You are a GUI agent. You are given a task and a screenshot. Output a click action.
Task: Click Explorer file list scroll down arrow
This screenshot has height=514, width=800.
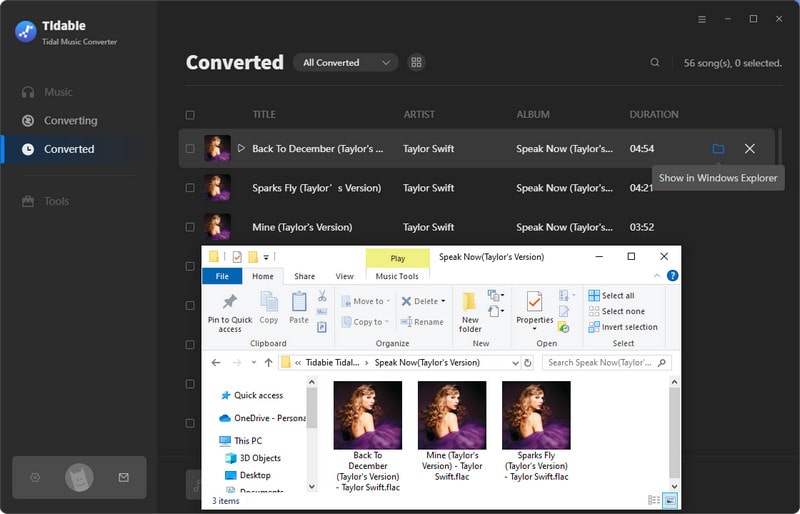tap(674, 486)
